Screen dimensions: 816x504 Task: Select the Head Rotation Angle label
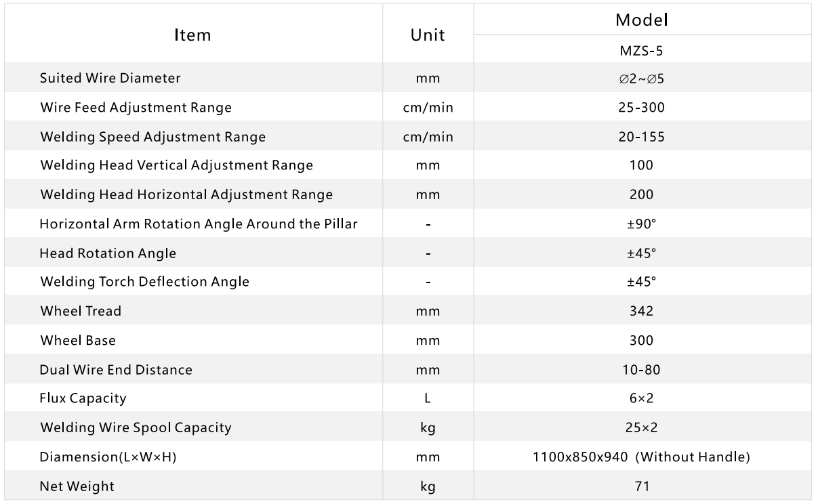108,253
